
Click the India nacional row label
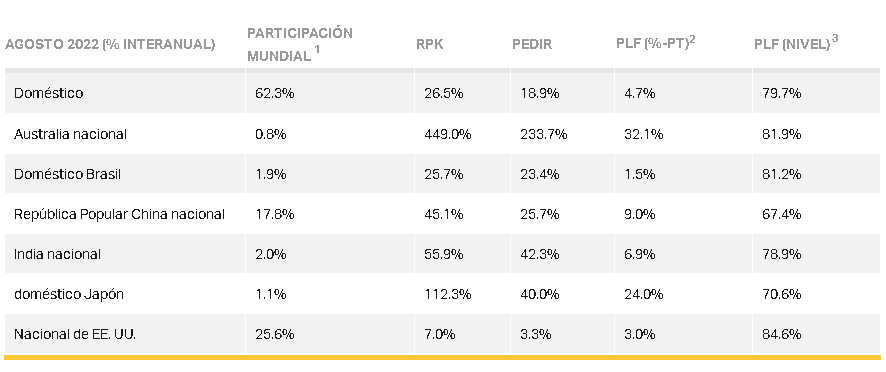[57, 254]
